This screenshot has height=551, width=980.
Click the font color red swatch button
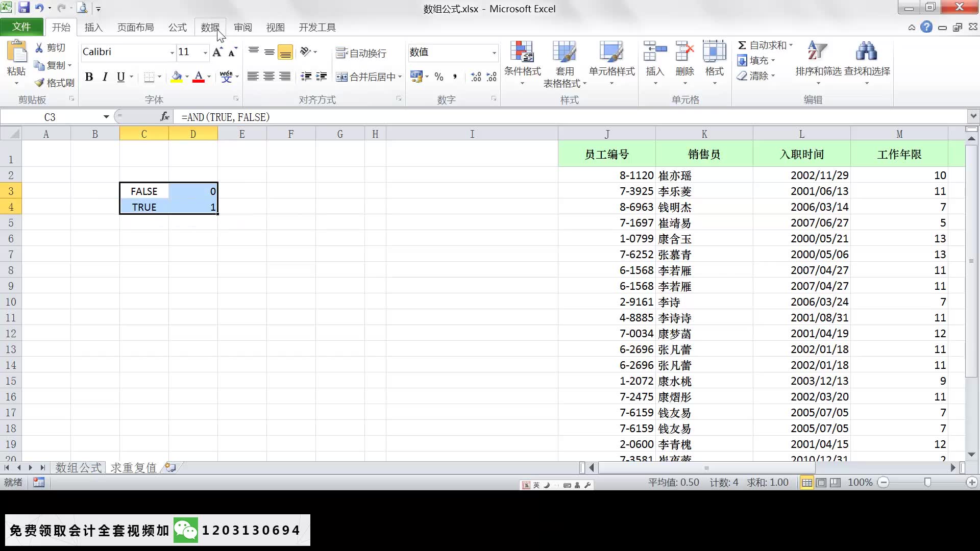199,77
